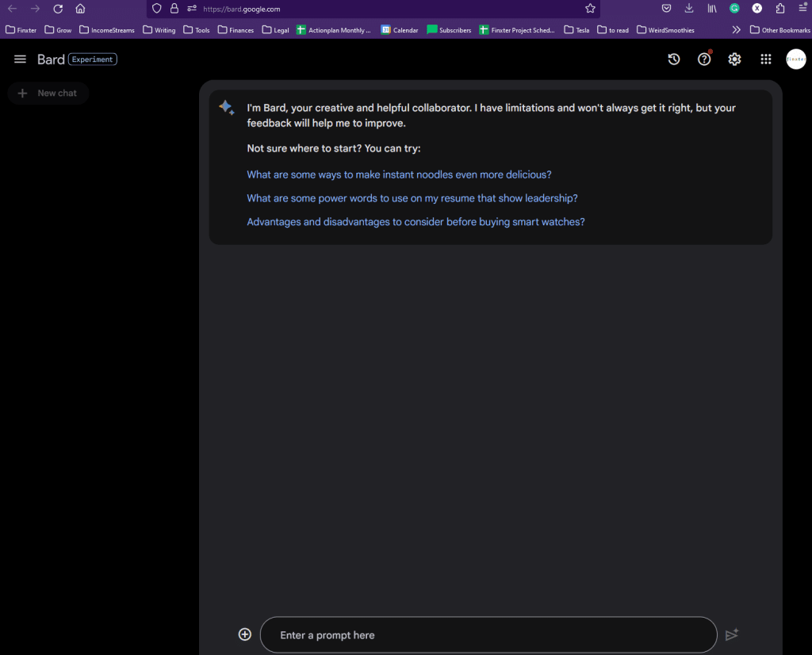The width and height of the screenshot is (812, 655).
Task: Click the shield tracking protection icon
Action: click(157, 8)
